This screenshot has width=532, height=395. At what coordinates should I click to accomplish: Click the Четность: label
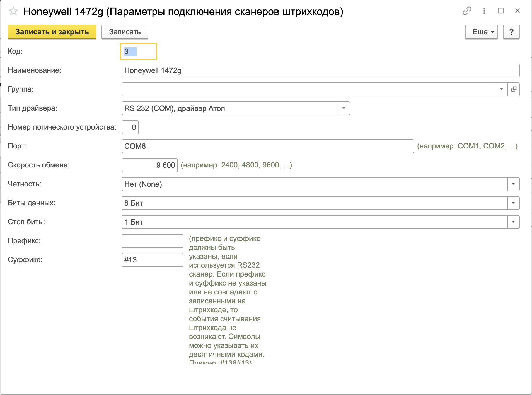(x=25, y=184)
